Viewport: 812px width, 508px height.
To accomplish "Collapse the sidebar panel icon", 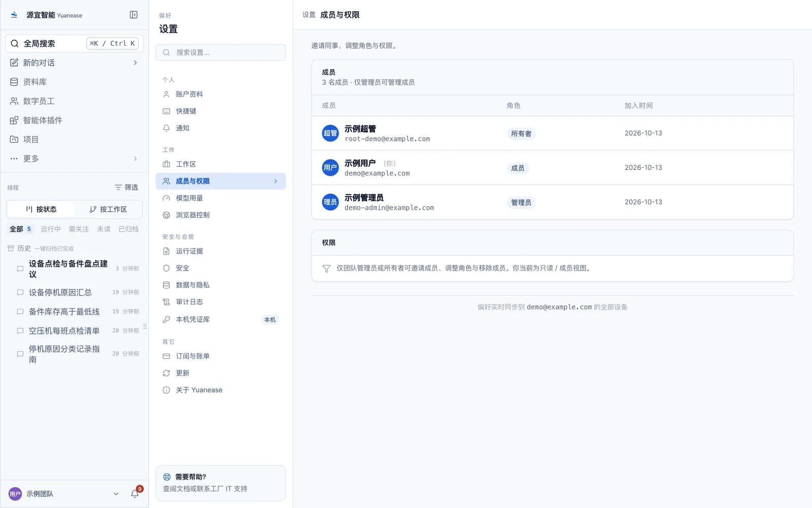I will click(x=133, y=15).
